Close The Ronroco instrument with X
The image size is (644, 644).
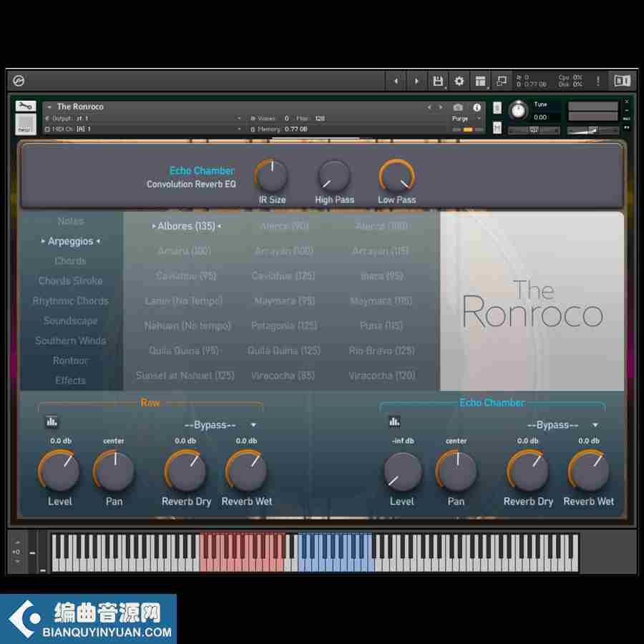[x=627, y=102]
